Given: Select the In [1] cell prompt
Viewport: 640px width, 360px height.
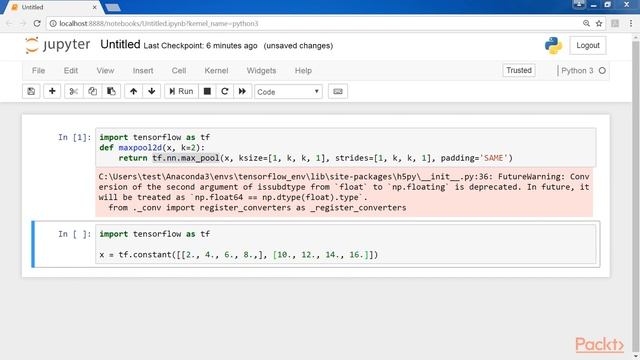Looking at the screenshot, I should click(74, 138).
